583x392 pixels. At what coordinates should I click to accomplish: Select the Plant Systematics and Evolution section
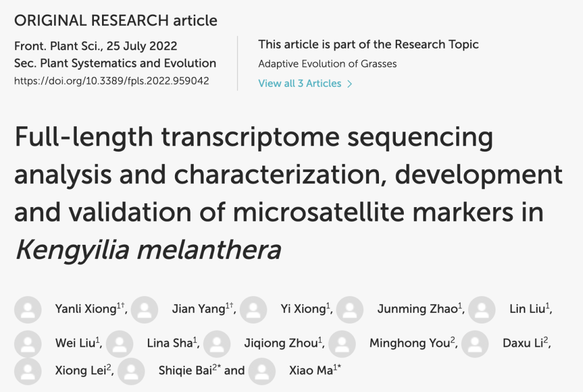coord(128,63)
